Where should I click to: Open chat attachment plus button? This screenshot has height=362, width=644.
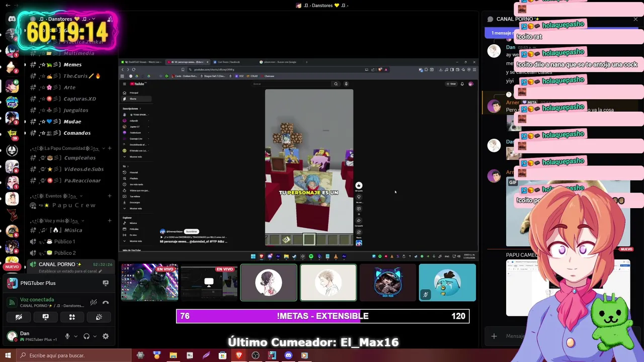(x=494, y=336)
